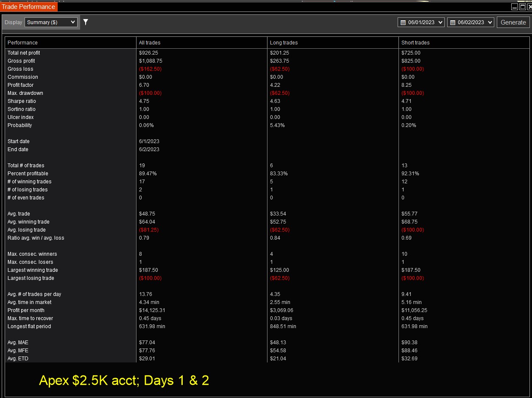Image resolution: width=532 pixels, height=398 pixels.
Task: Open the filter funnel icon
Action: 85,22
